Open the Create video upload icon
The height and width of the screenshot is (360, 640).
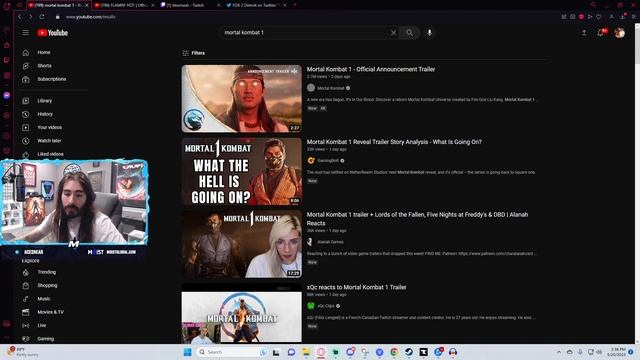pos(584,33)
